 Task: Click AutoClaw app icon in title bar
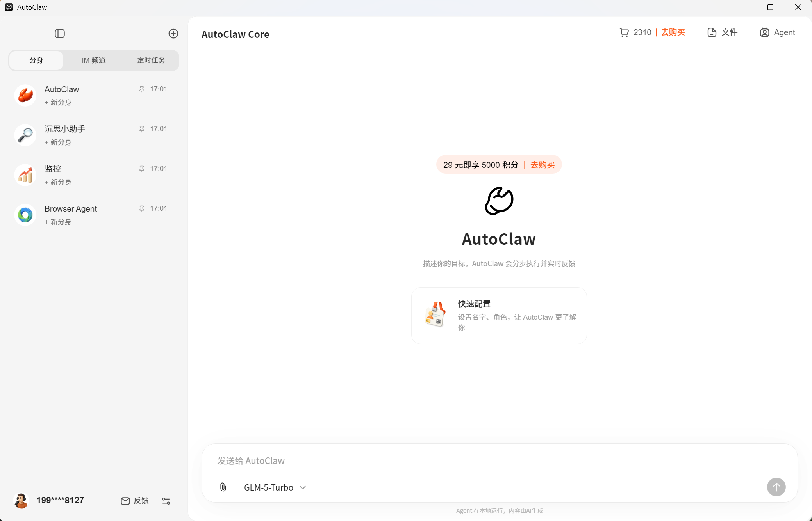(9, 7)
